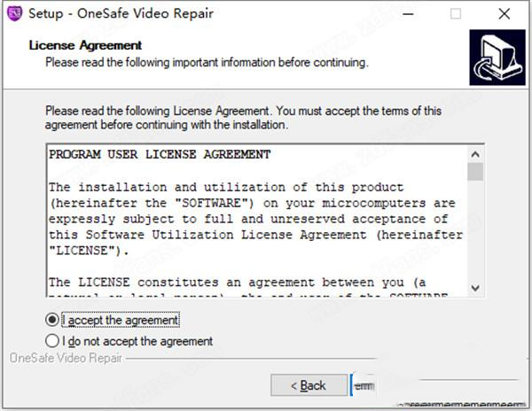Click the disabled maximize window icon

pyautogui.click(x=456, y=14)
